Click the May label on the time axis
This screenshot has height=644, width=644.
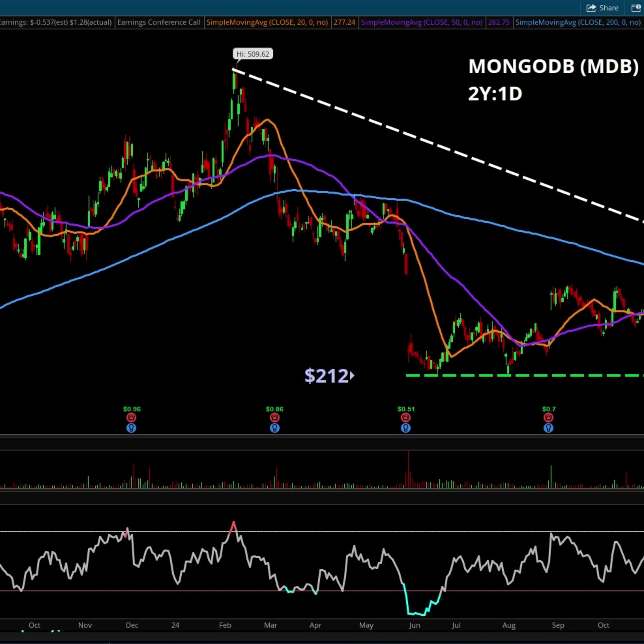pyautogui.click(x=366, y=625)
